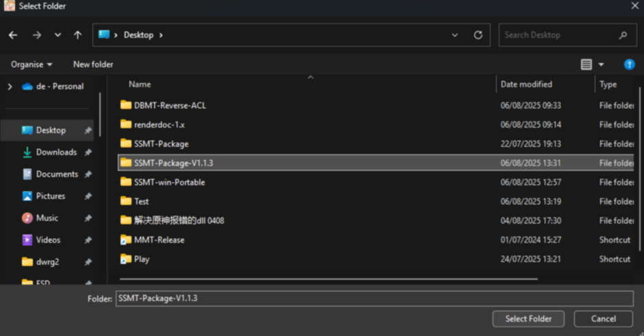644x336 pixels.
Task: Click the Up one level arrow
Action: 77,35
